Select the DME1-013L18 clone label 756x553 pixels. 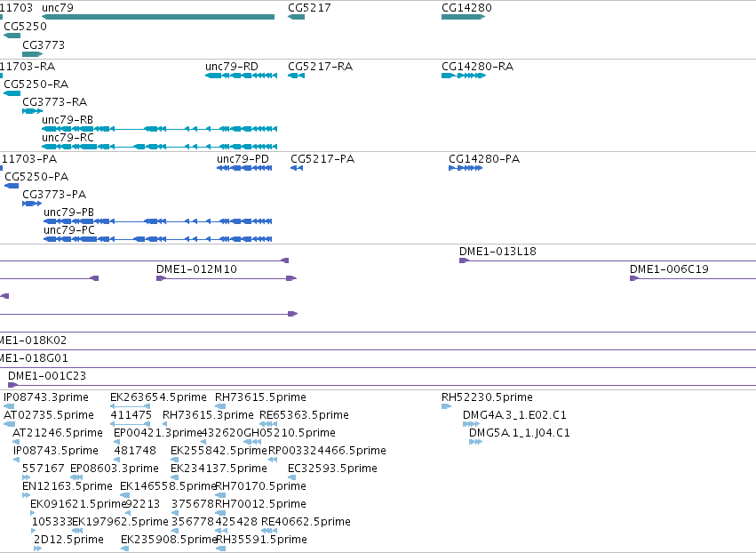(497, 252)
